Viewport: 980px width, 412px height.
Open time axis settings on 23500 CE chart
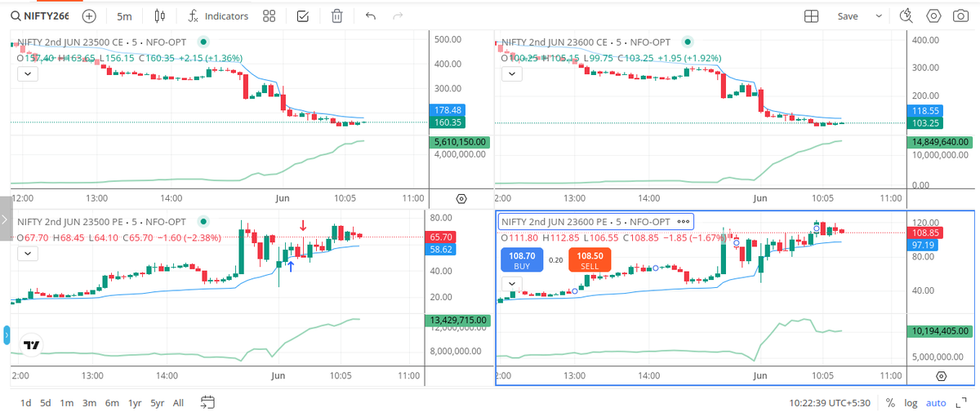pyautogui.click(x=461, y=198)
